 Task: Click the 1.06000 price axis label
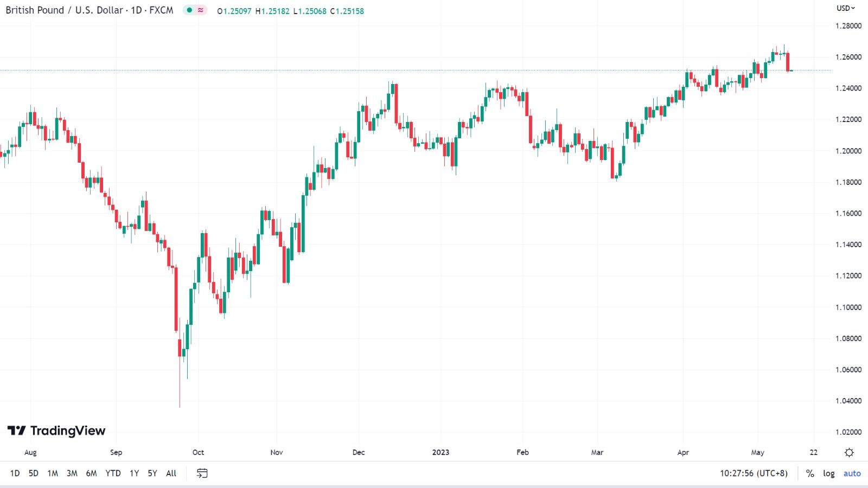(x=848, y=370)
